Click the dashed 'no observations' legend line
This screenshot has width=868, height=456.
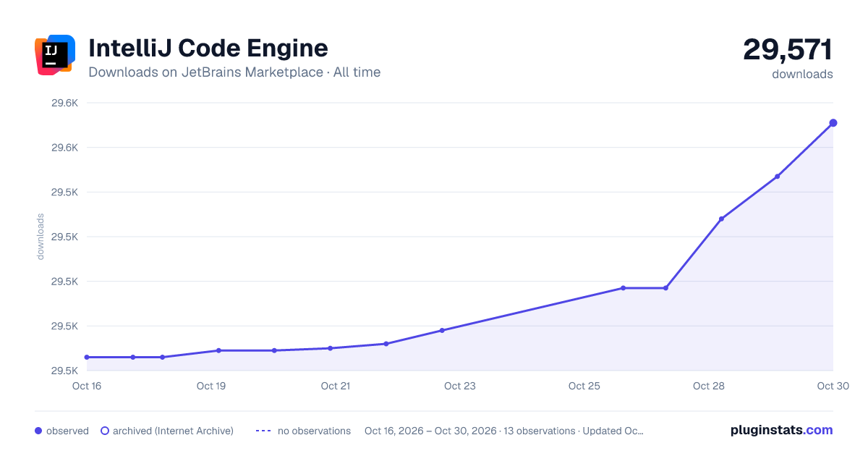[263, 431]
